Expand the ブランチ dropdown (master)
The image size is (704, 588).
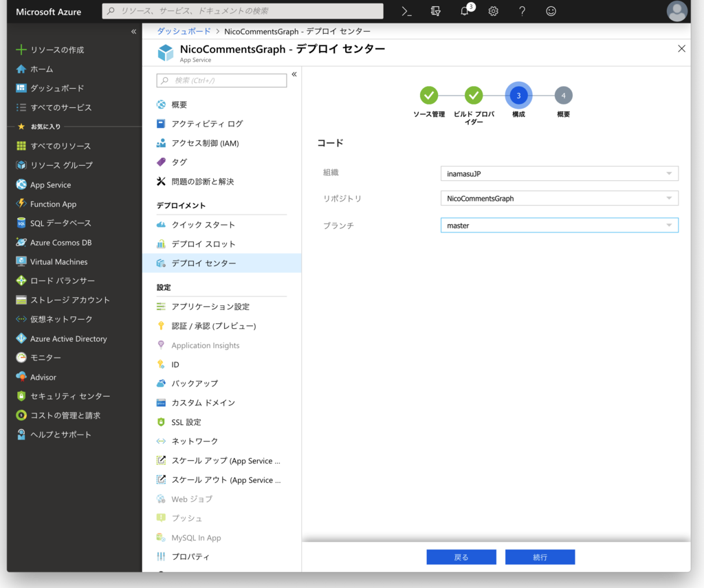[x=560, y=225]
